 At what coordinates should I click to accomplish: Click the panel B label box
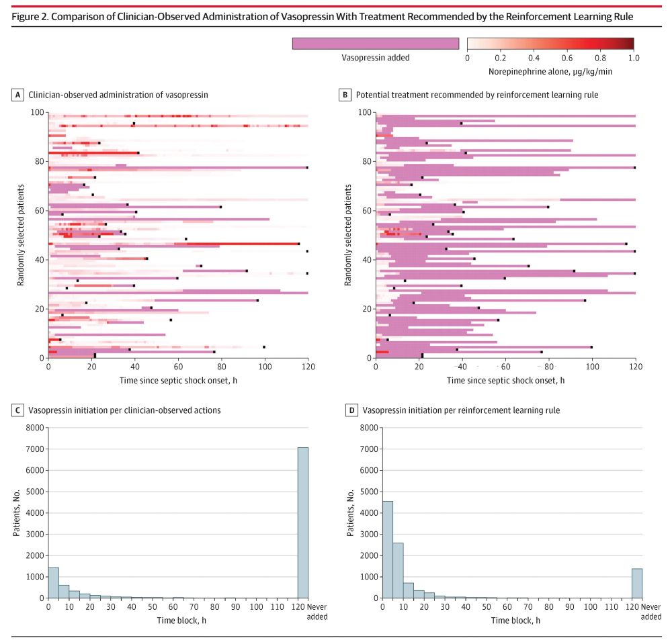pyautogui.click(x=345, y=95)
